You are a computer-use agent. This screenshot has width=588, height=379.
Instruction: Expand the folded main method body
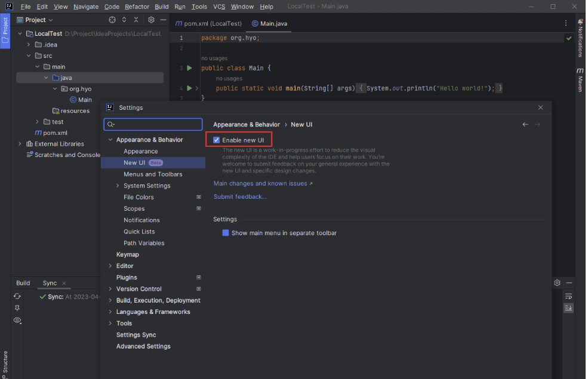pos(196,88)
